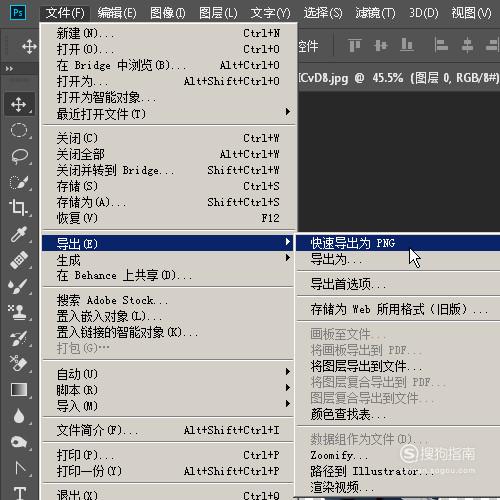
Task: Expand the toolbox double-arrow toggle
Action: coord(9,69)
